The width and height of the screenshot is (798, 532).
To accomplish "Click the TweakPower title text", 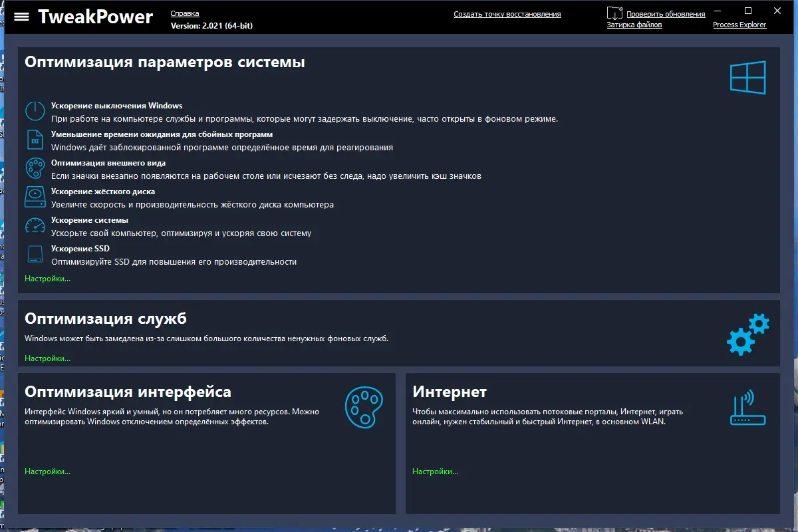I will click(x=95, y=17).
